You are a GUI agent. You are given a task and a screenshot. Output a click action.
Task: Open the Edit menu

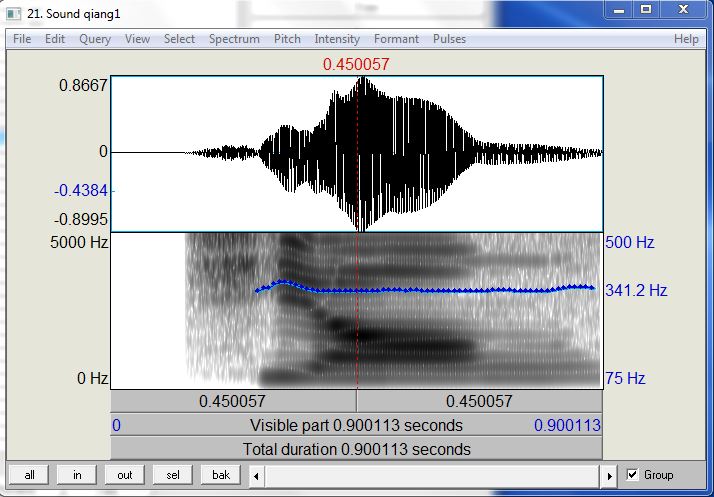[55, 39]
